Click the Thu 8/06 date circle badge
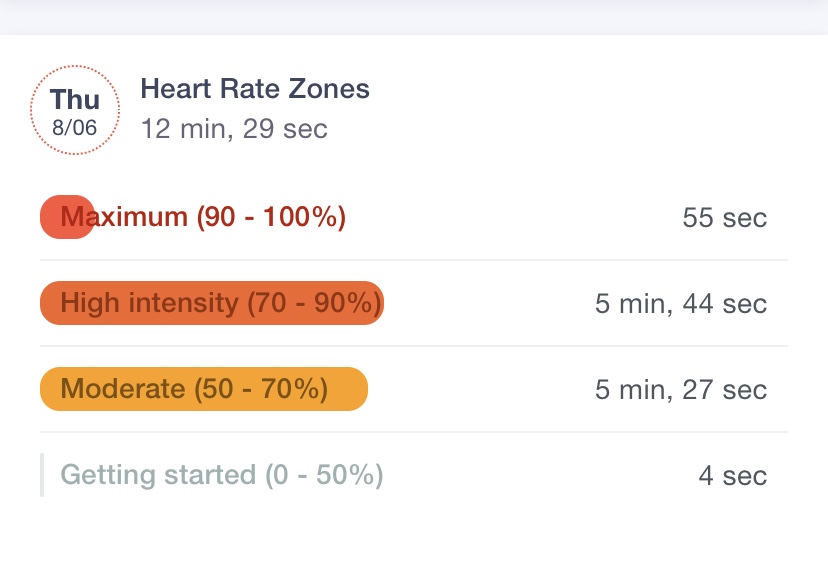This screenshot has width=828, height=578. pos(75,110)
